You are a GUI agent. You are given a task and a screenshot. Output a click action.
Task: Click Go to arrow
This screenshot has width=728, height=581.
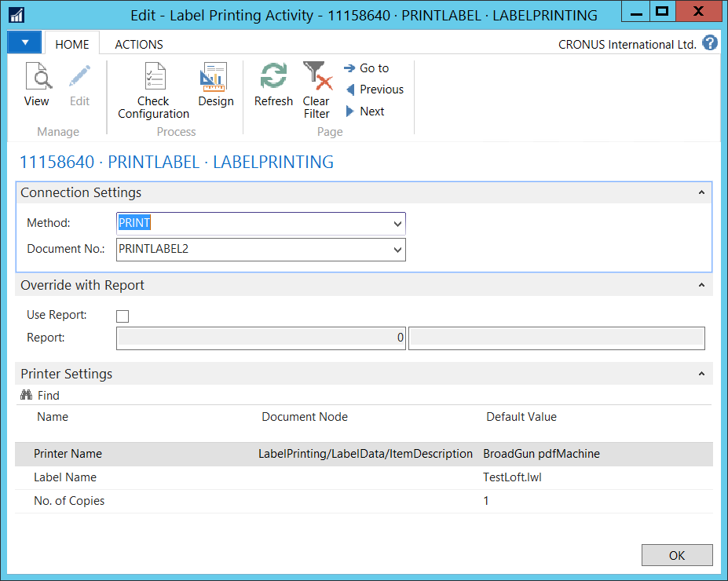coord(349,68)
